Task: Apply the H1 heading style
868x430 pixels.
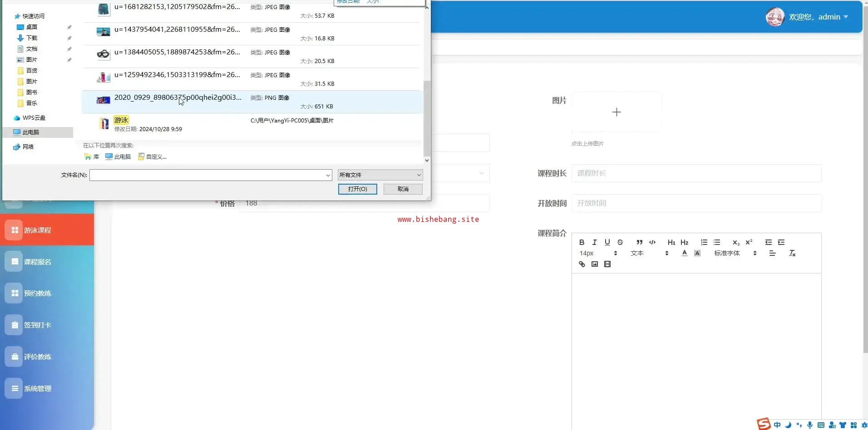Action: point(671,242)
